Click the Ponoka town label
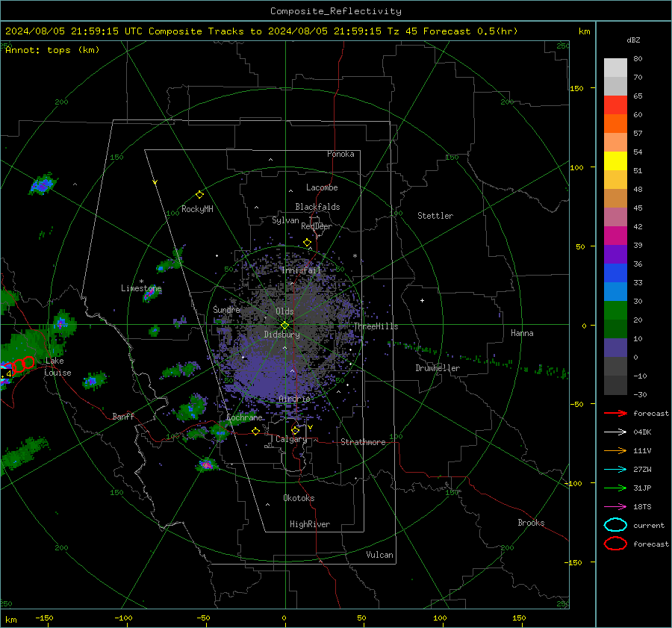 [x=340, y=154]
